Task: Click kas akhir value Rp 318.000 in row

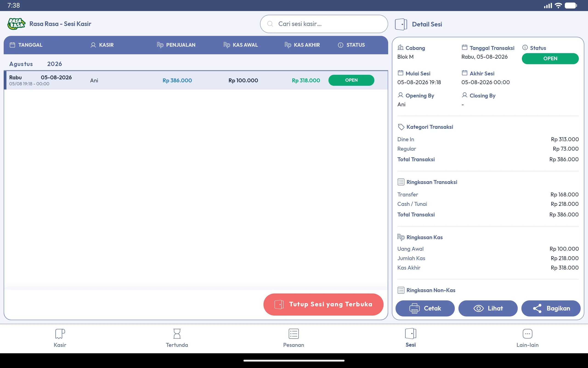Action: click(x=306, y=80)
